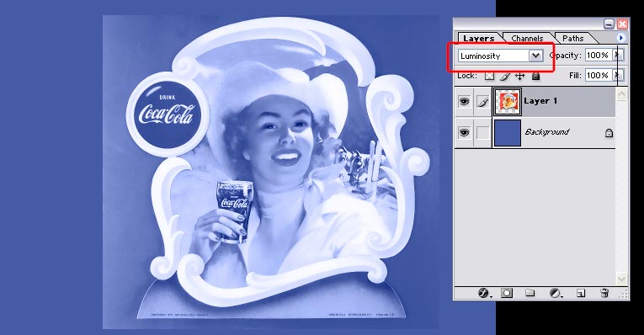Switch to the Paths tab
Viewport: 644px width, 335px height.
573,38
